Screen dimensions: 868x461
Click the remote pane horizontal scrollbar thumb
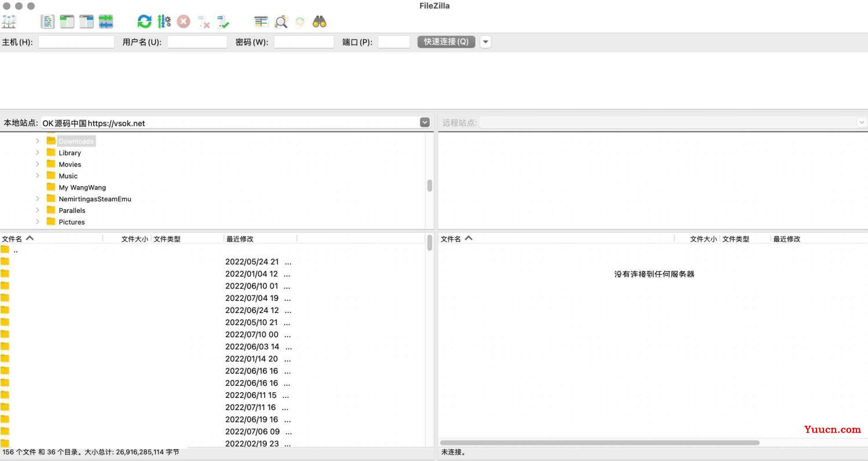click(599, 442)
